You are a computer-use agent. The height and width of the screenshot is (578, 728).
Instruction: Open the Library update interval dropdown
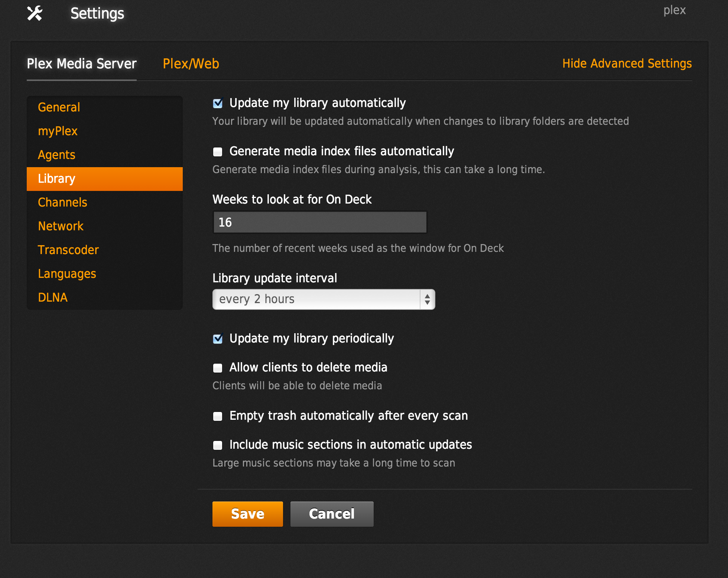[324, 299]
